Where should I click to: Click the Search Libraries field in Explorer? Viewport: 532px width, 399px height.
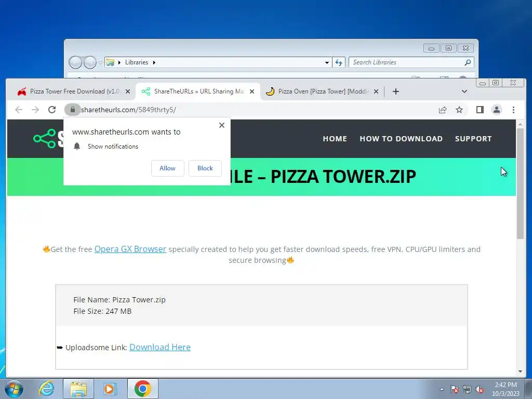point(407,62)
